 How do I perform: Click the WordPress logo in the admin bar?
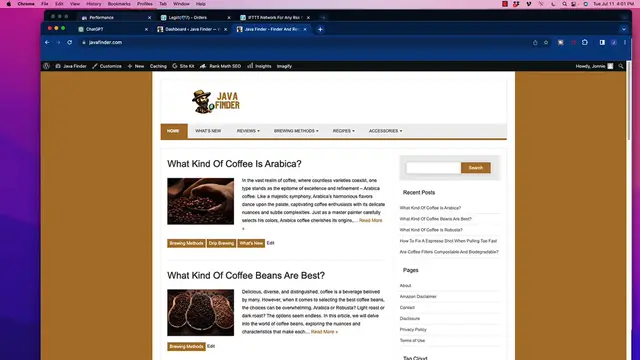click(x=46, y=66)
